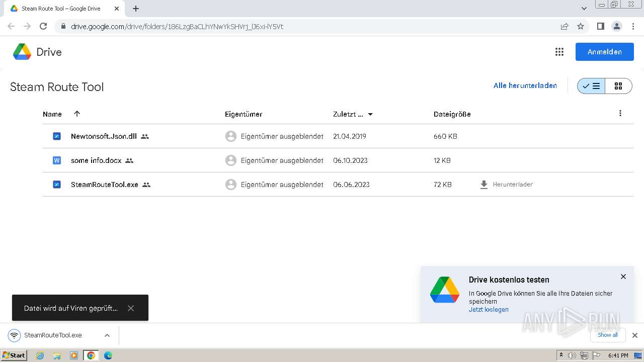Open the tab search chevron in Chrome
The height and width of the screenshot is (362, 644).
point(584,9)
